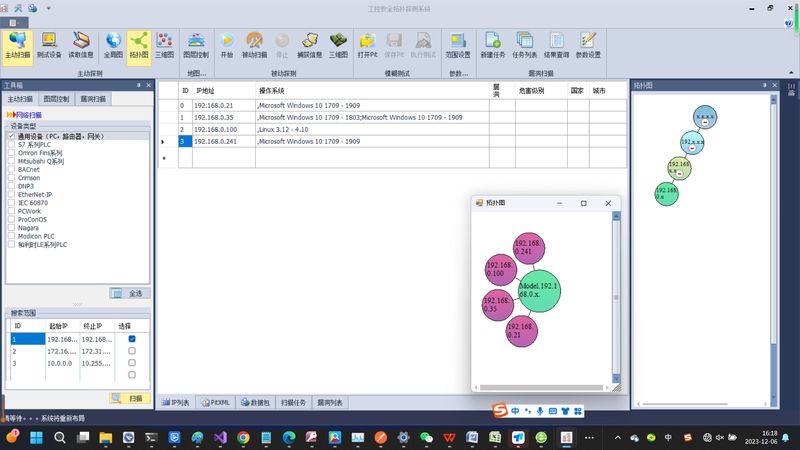The height and width of the screenshot is (450, 800).
Task: Click the 扫描 scan button
Action: point(130,398)
